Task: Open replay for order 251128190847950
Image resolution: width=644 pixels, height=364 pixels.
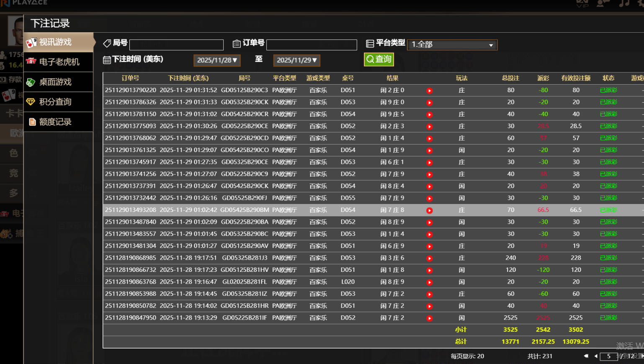Action: (x=429, y=318)
